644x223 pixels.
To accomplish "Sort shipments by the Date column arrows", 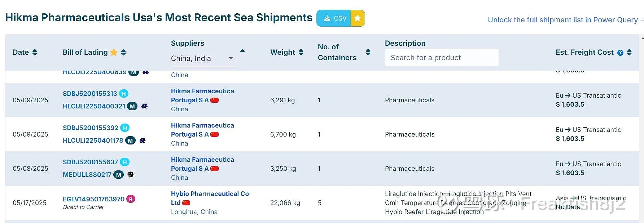I will [35, 52].
